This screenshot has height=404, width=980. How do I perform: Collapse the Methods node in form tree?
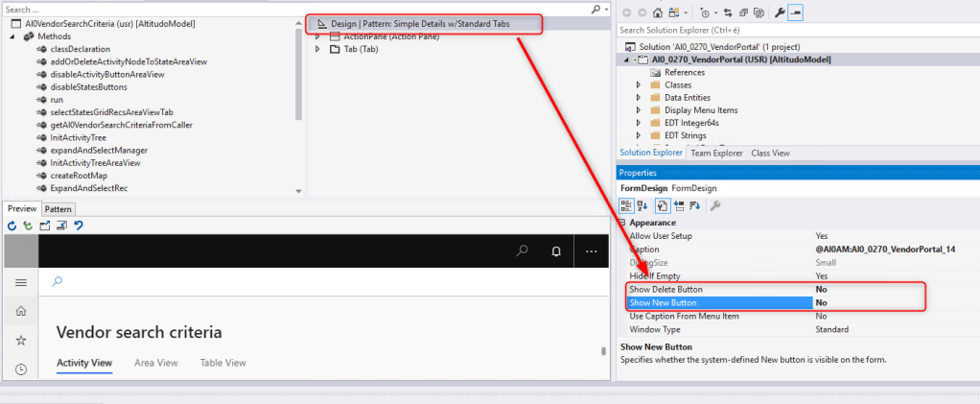click(13, 36)
